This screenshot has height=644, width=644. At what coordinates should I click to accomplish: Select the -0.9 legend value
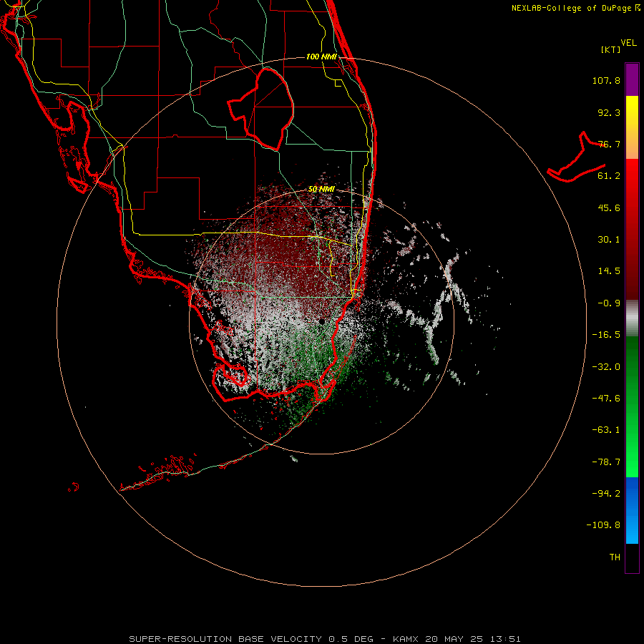click(609, 303)
